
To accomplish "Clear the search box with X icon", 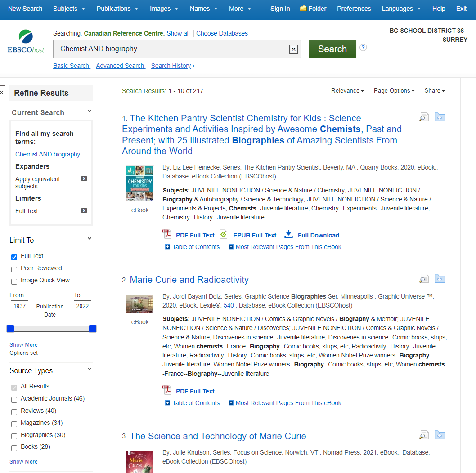I will [293, 49].
